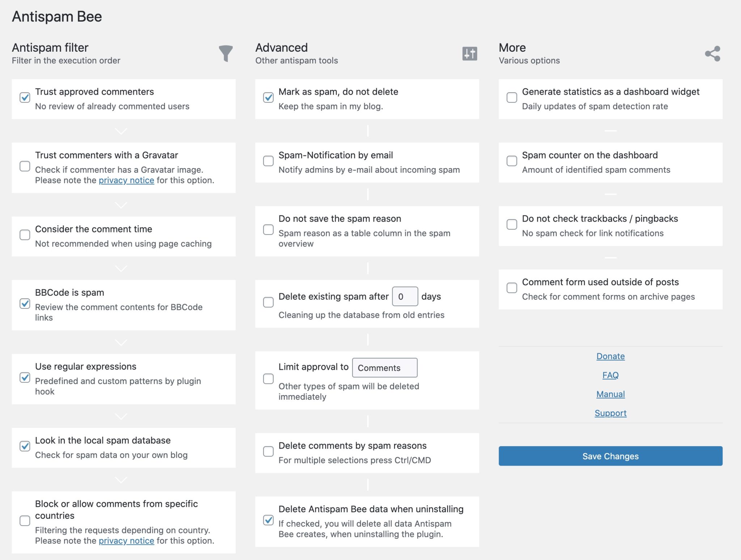Open the Donate link
Image resolution: width=741 pixels, height=560 pixels.
point(610,356)
